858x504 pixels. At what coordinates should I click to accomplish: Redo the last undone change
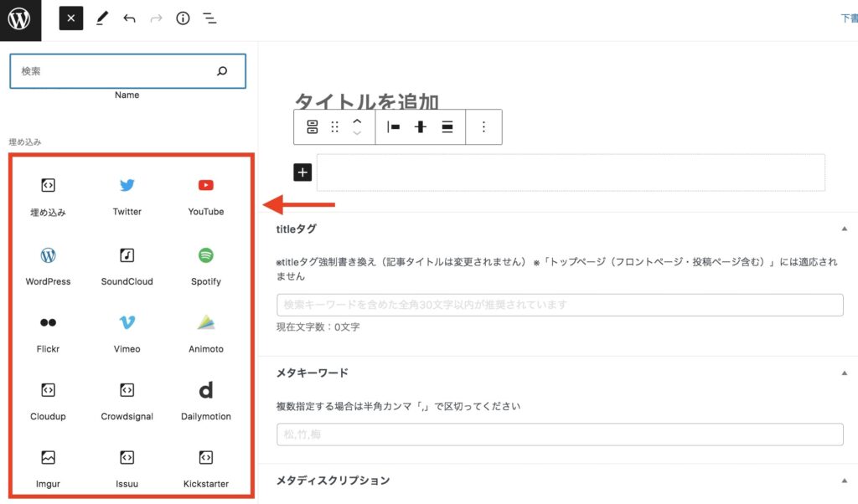point(156,18)
